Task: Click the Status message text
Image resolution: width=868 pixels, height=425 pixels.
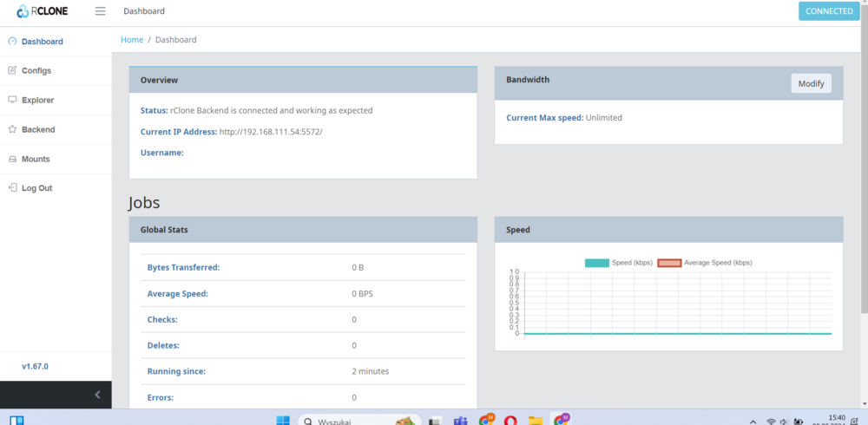Action: (x=271, y=110)
